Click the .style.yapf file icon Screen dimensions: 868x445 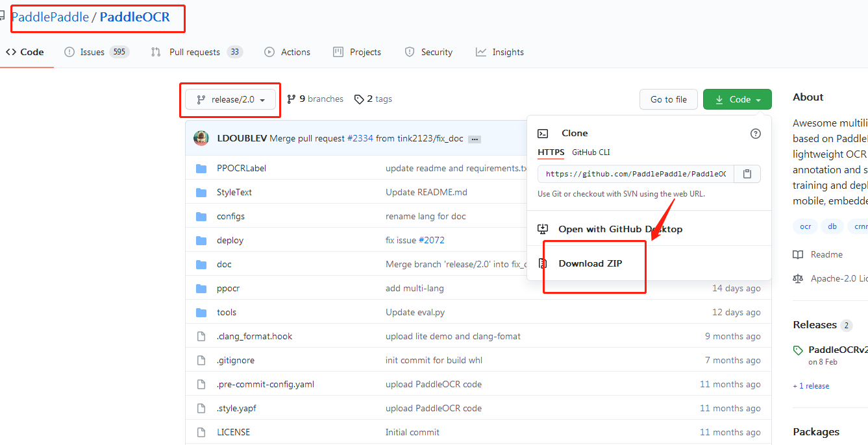[201, 409]
